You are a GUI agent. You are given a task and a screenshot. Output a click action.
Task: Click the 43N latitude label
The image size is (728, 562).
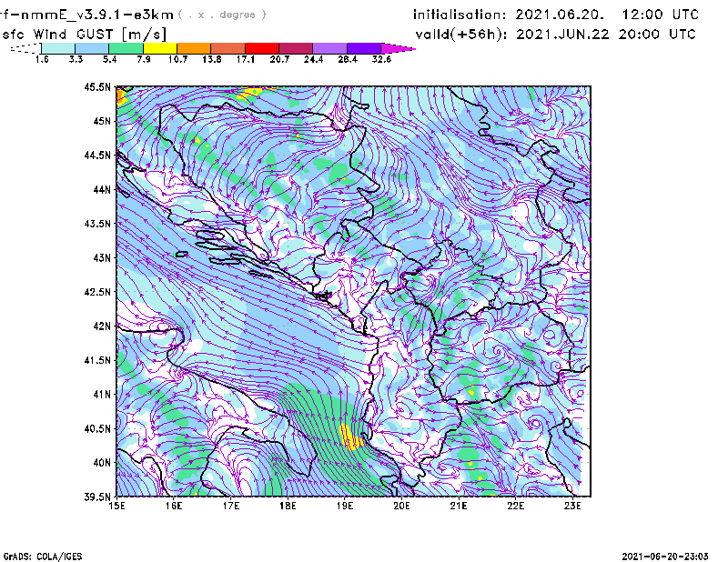102,257
